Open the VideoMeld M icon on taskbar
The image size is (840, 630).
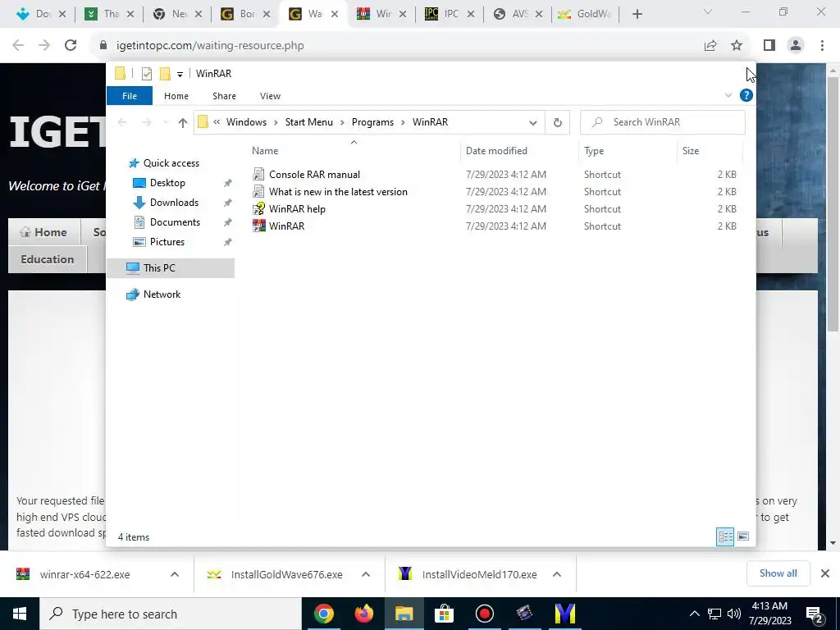[564, 614]
